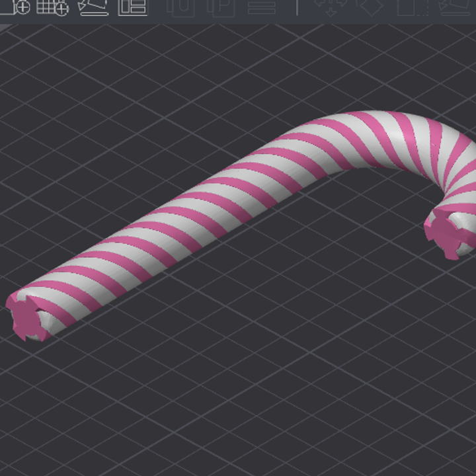The image size is (476, 476).
Task: Click the dimmed clipboard copy icon
Action: (x=180, y=6)
